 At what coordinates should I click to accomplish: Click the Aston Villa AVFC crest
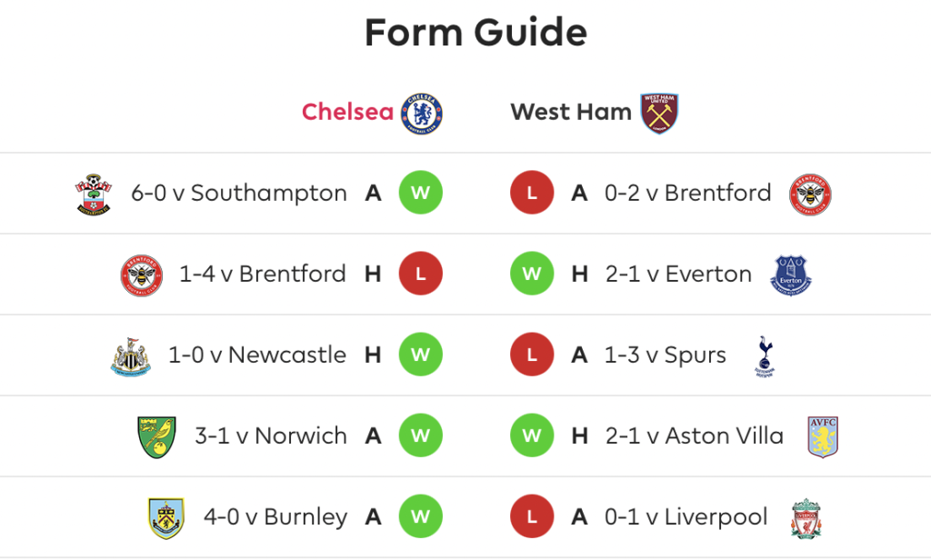[x=822, y=437]
